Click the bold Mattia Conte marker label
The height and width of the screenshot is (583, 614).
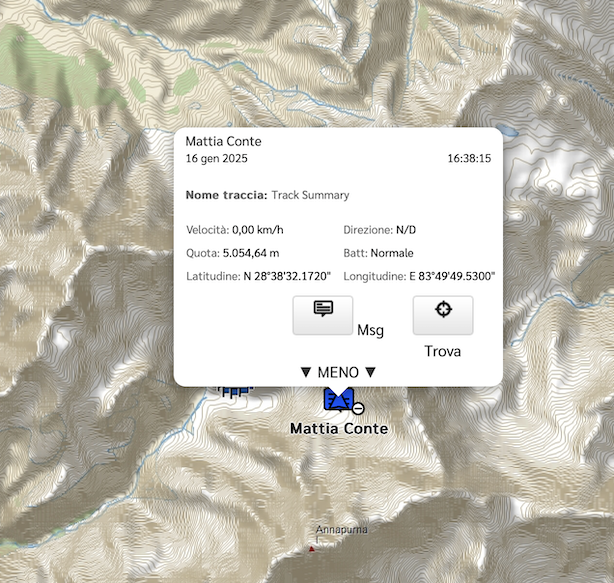[339, 428]
